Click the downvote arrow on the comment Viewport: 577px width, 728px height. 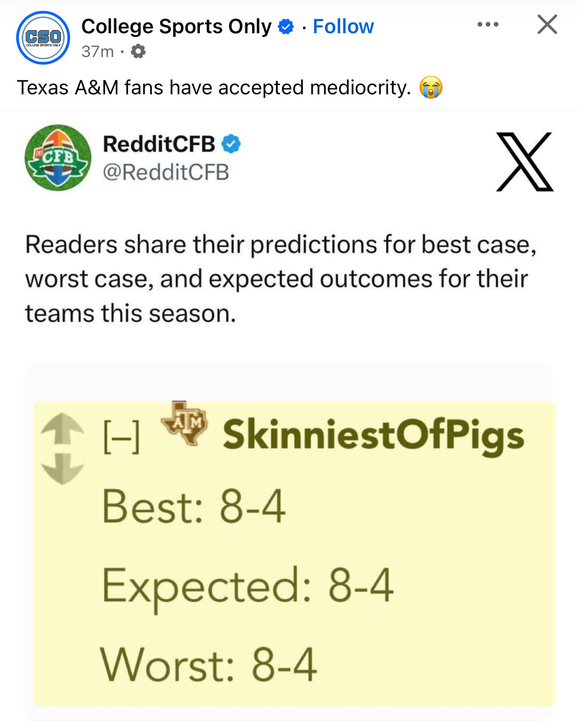62,469
